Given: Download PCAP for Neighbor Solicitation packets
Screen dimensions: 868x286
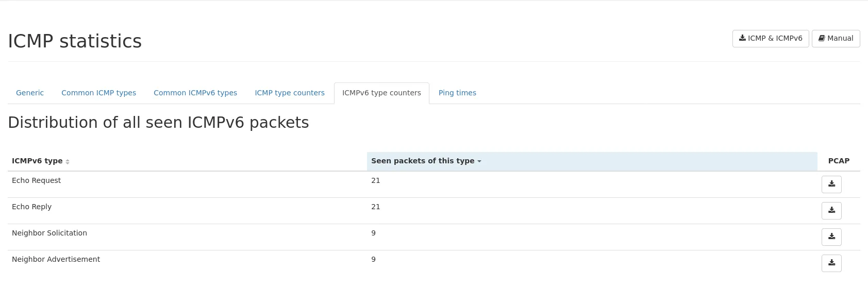Looking at the screenshot, I should (831, 237).
